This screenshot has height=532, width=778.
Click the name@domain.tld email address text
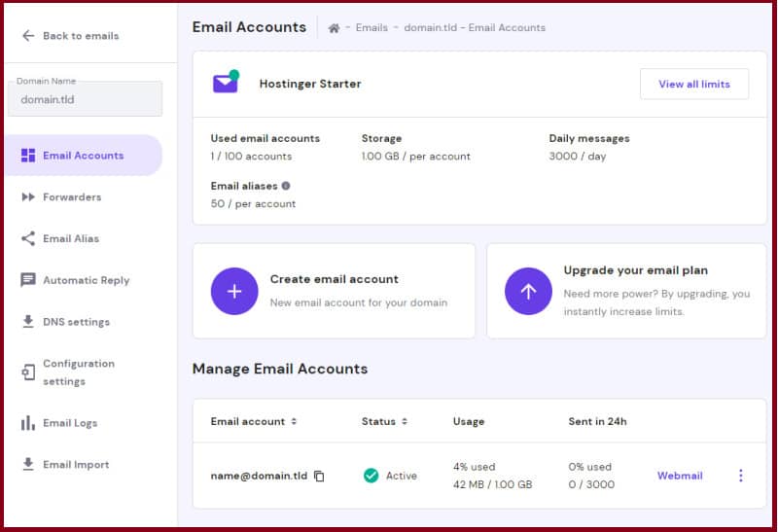click(259, 476)
